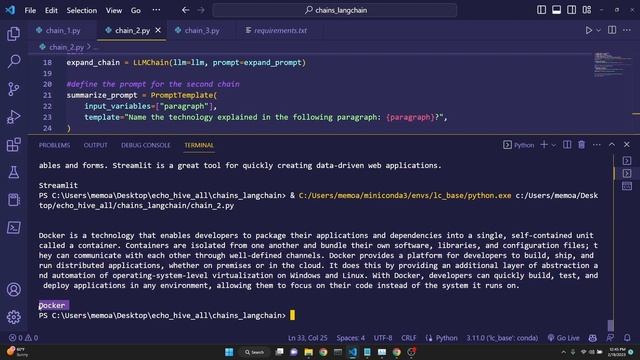This screenshot has height=360, width=640.
Task: Open Source Control view
Action: (13, 89)
